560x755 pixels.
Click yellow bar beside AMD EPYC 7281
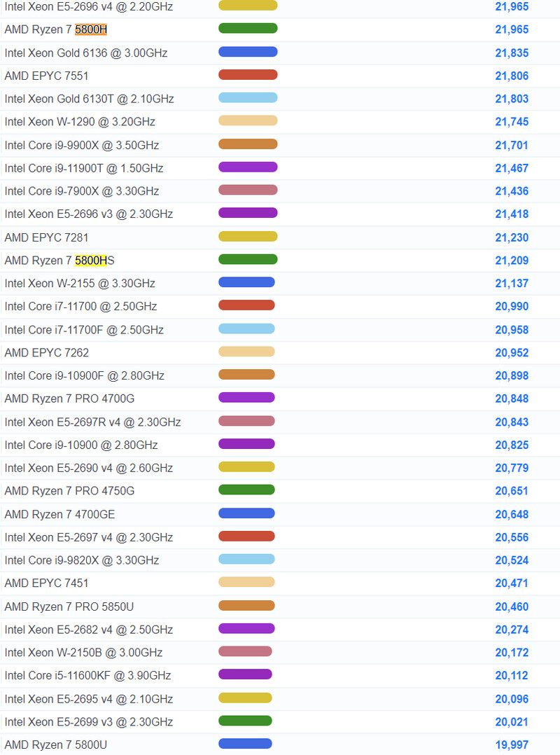248,237
